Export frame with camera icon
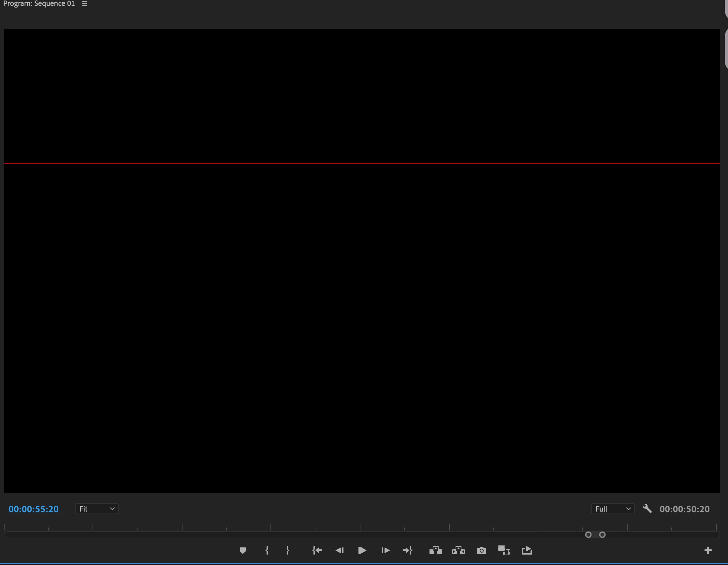The image size is (728, 565). point(481,550)
